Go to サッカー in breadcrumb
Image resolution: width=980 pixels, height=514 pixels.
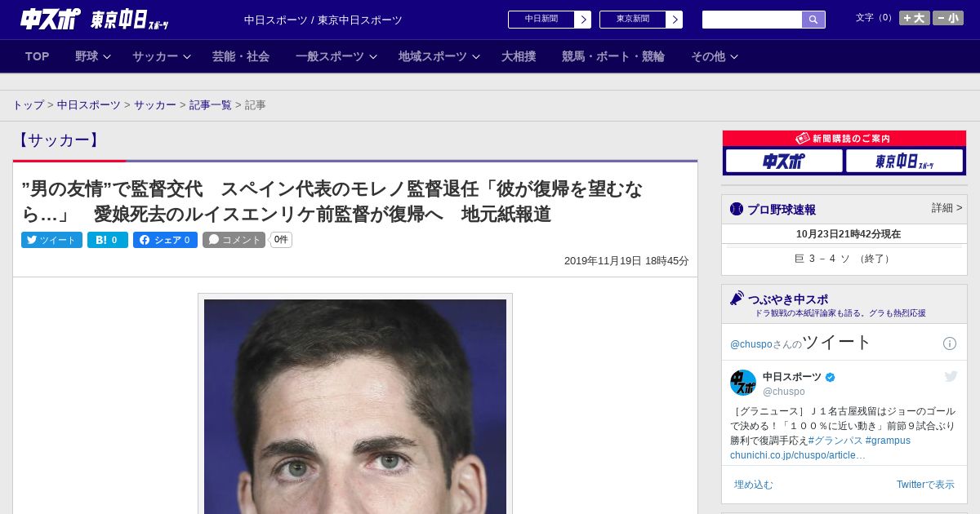155,105
